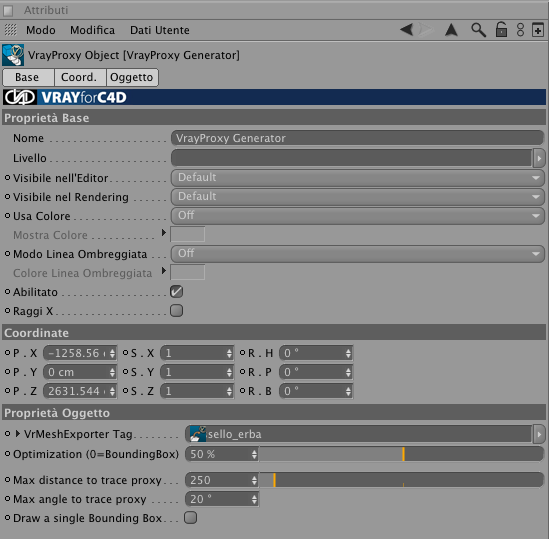Click the Livello input field
Image resolution: width=549 pixels, height=539 pixels.
point(352,158)
